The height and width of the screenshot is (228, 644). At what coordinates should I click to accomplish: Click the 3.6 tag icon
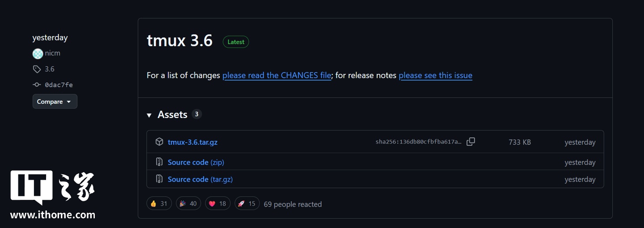pyautogui.click(x=37, y=69)
